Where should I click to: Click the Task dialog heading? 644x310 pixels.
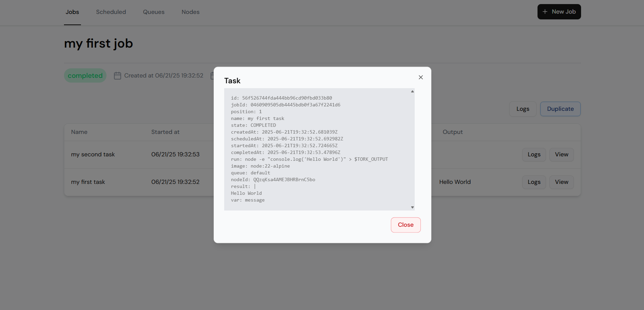(232, 81)
